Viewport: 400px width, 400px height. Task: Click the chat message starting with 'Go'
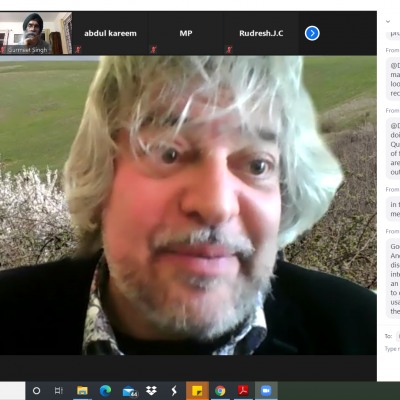tap(393, 279)
